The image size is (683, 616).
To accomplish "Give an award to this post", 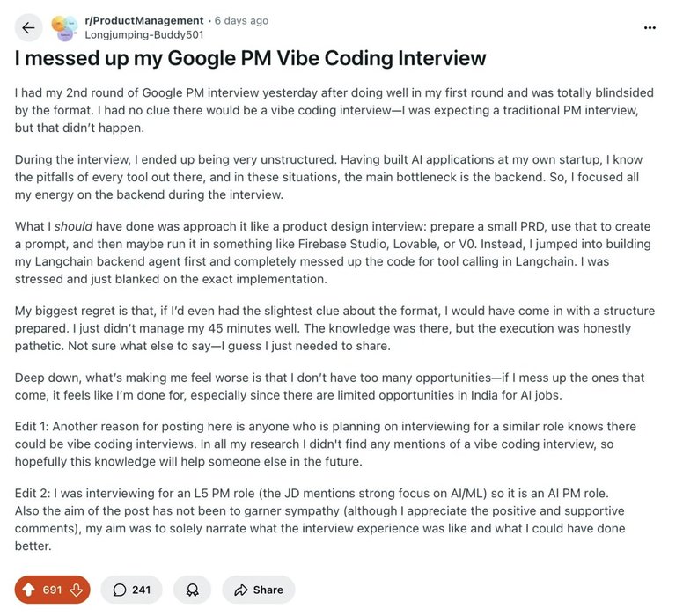I will tap(192, 590).
